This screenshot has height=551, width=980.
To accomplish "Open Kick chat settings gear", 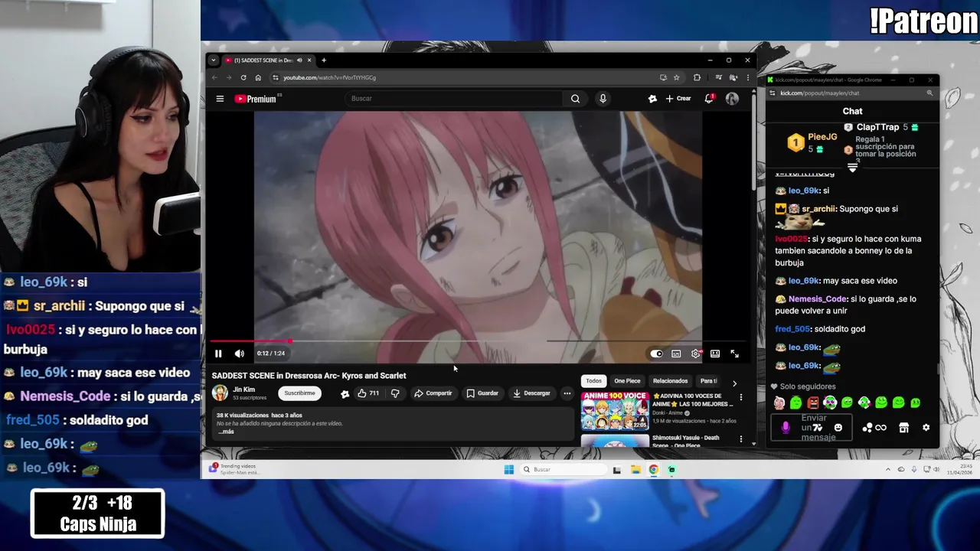I will [926, 428].
